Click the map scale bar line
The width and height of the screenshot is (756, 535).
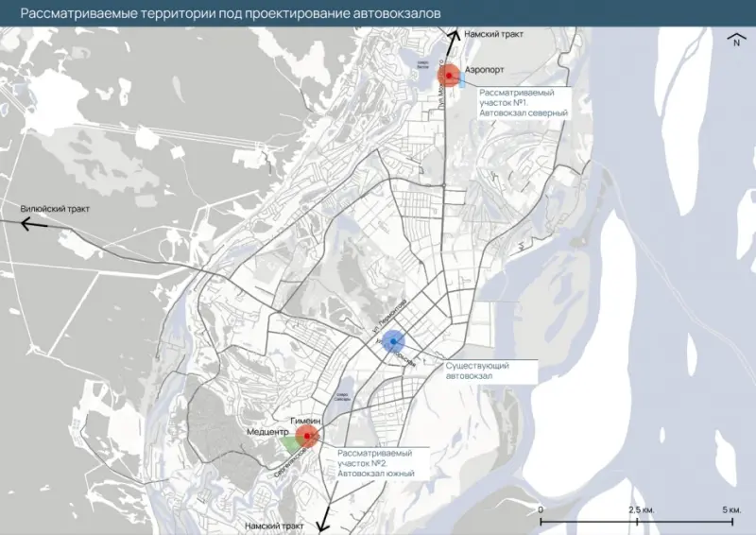636,521
